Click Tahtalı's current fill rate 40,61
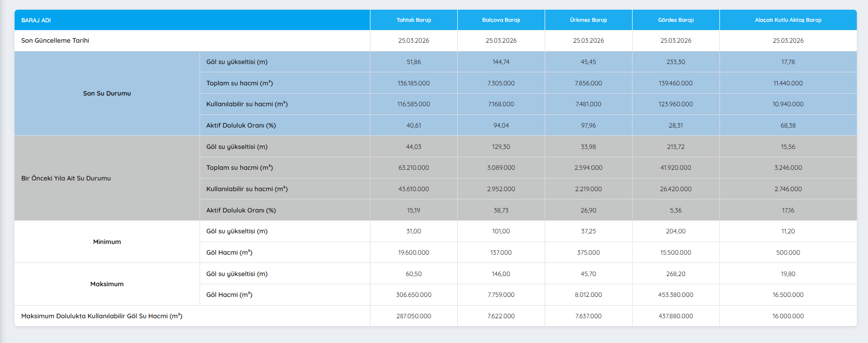The height and width of the screenshot is (343, 868). tap(414, 126)
